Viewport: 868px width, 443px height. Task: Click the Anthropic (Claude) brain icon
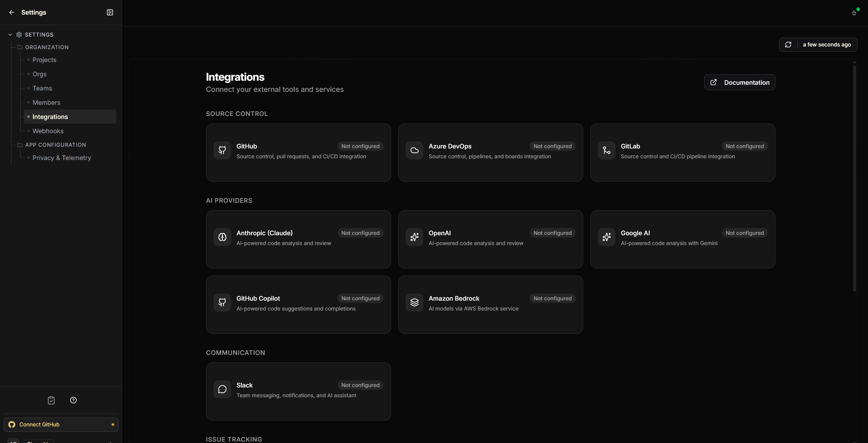coord(222,237)
